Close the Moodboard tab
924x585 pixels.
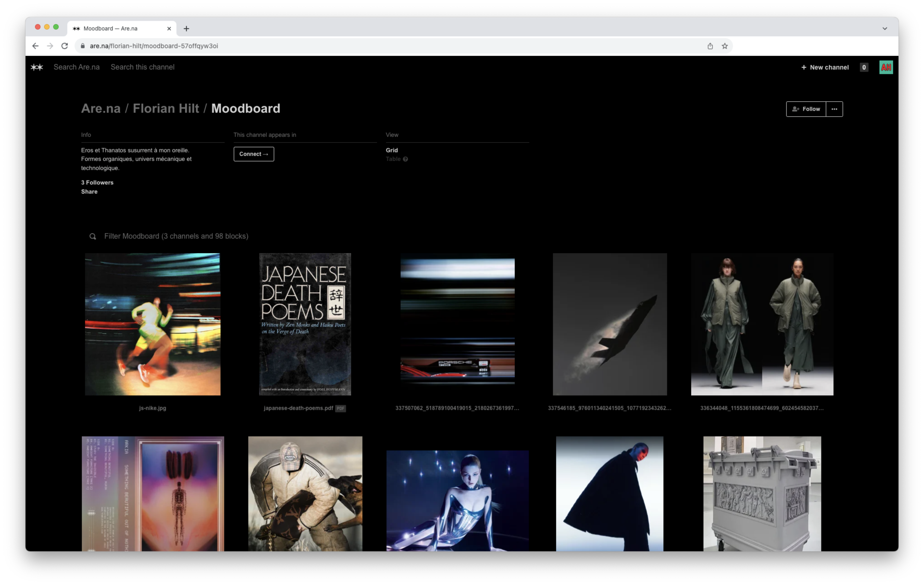pyautogui.click(x=169, y=29)
